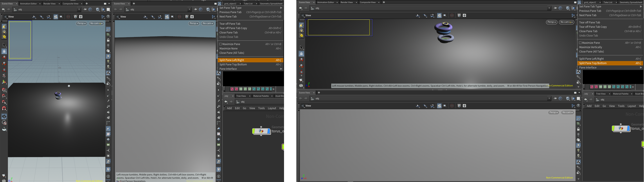Click Maximize None in the pane menu
Screen dimensions: 644x182
228,49
